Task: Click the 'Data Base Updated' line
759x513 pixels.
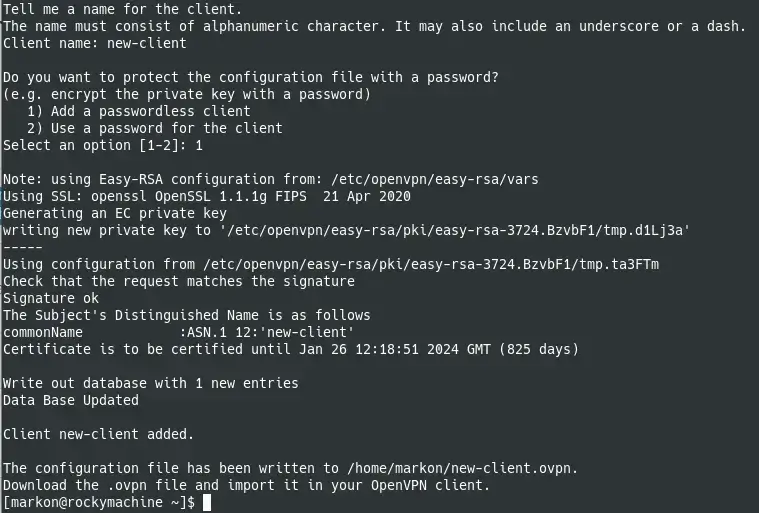Action: [x=71, y=400]
